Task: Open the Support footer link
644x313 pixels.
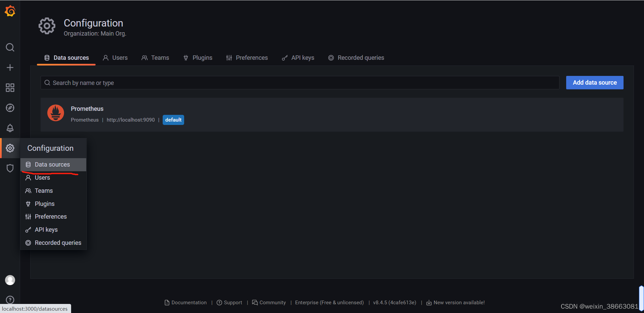Action: click(229, 303)
